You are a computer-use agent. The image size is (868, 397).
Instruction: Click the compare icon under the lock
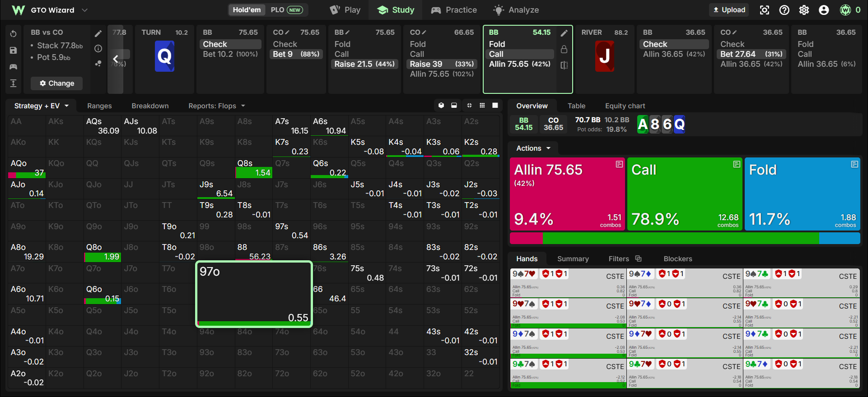click(x=564, y=65)
